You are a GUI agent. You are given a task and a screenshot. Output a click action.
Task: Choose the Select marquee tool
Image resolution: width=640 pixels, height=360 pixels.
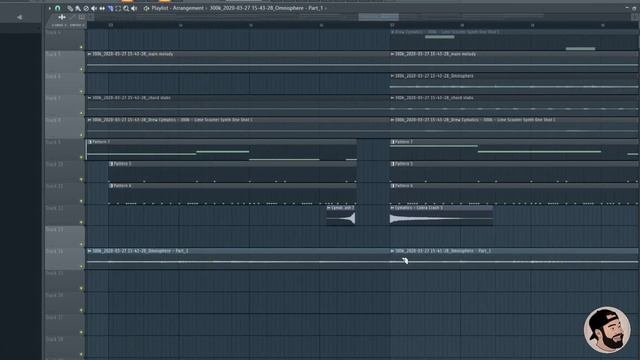click(x=118, y=8)
